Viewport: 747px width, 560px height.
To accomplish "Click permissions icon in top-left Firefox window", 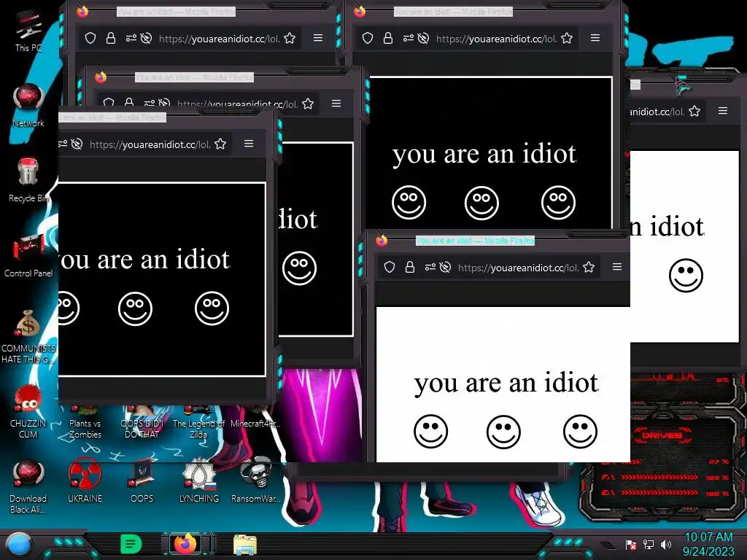I will [x=131, y=38].
